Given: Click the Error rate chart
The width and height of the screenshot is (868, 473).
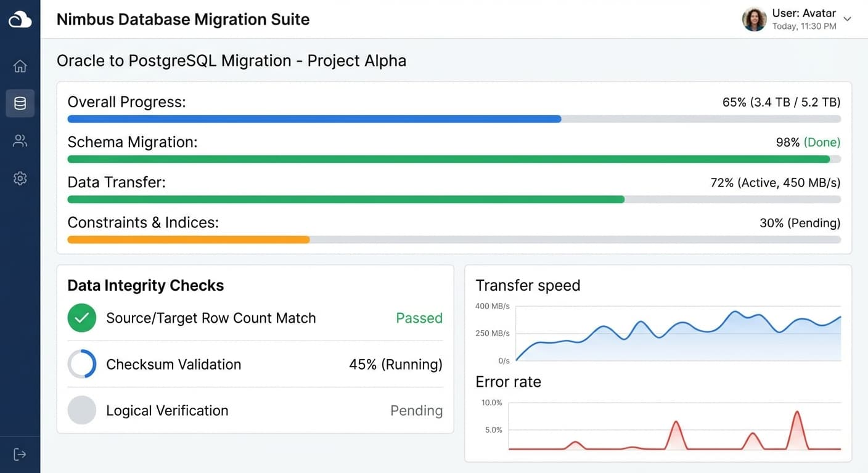Looking at the screenshot, I should (x=675, y=427).
